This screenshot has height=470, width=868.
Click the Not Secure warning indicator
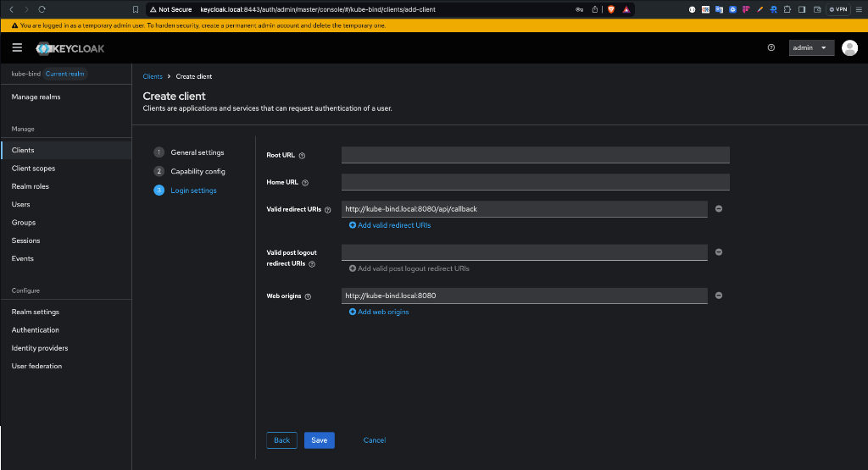click(171, 9)
